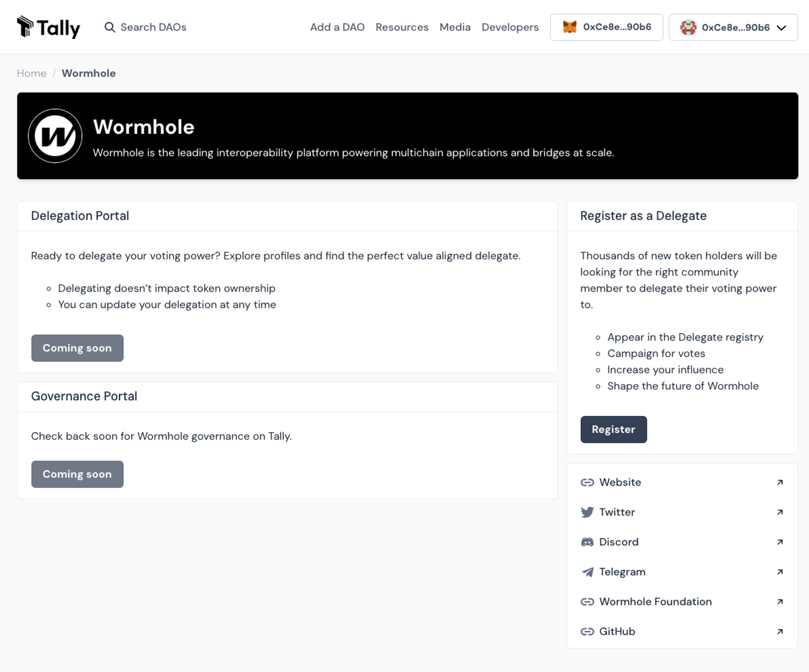Viewport: 809px width, 672px height.
Task: Click Coming soon in Governance Portal
Action: click(77, 474)
